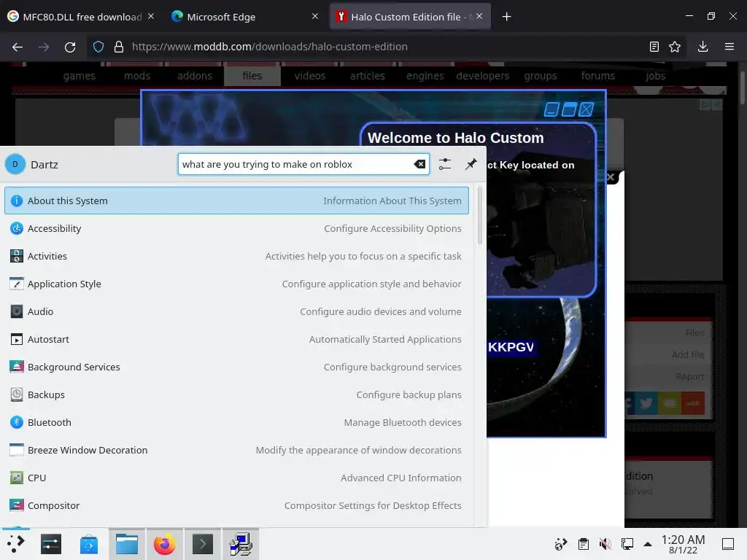Open tracking protection shield icon
747x560 pixels.
coord(98,47)
